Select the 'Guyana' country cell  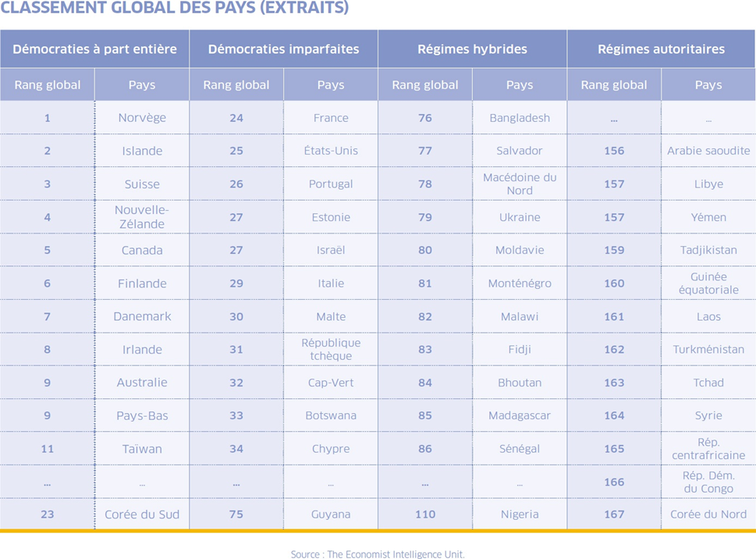(331, 514)
